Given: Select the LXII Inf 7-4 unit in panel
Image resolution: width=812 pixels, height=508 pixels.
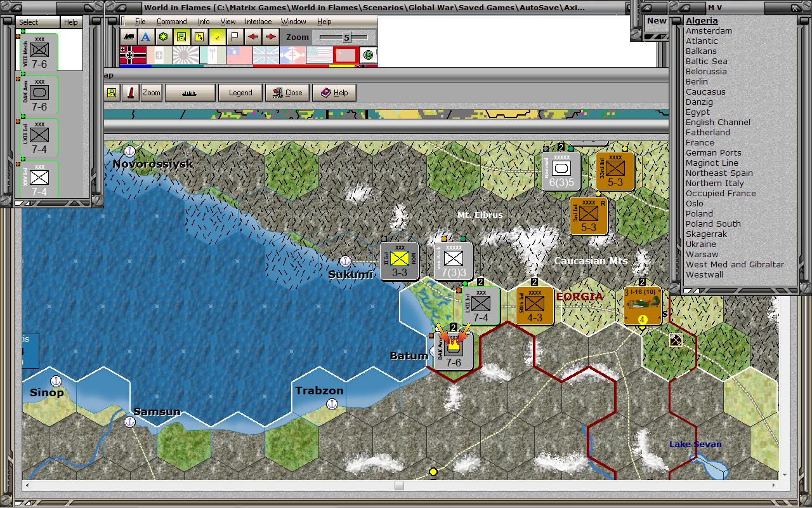Looking at the screenshot, I should tap(39, 138).
